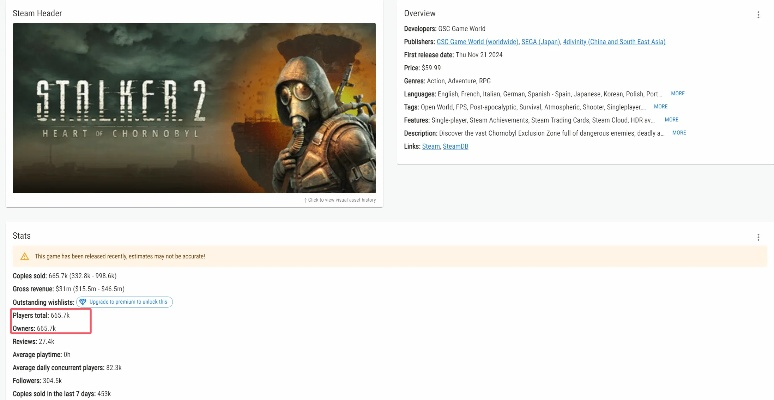This screenshot has height=400, width=774.
Task: Expand the Languages list with MORE
Action: point(677,93)
